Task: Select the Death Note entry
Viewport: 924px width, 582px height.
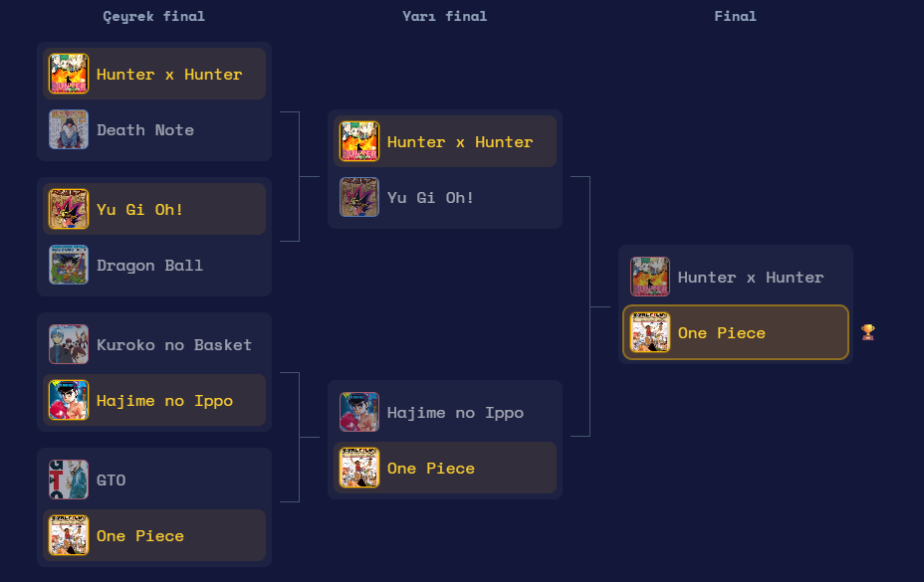Action: click(154, 129)
